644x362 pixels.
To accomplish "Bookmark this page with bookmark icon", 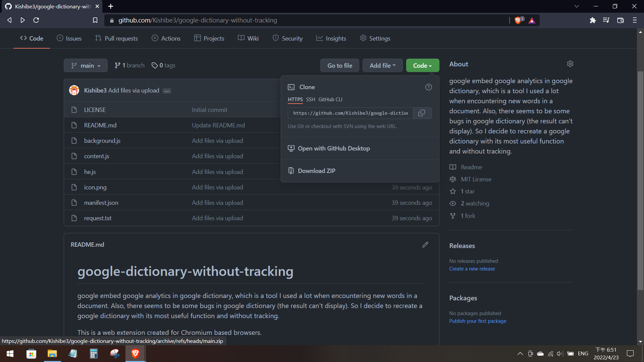I will click(x=95, y=20).
